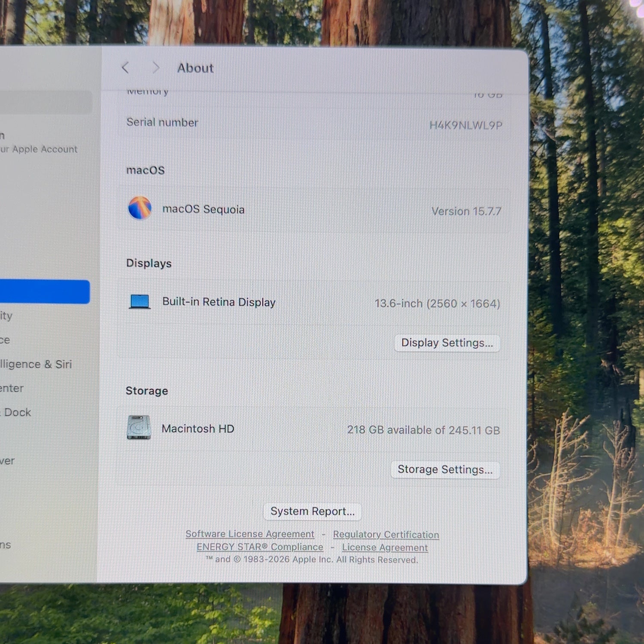Screen dimensions: 644x644
Task: Click the Built-in Retina Display laptop icon
Action: coord(140,301)
